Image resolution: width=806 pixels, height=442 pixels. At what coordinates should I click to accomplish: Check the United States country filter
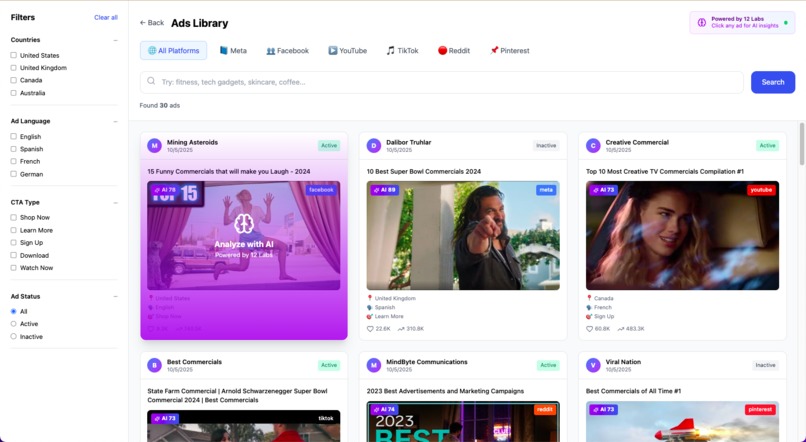click(13, 55)
